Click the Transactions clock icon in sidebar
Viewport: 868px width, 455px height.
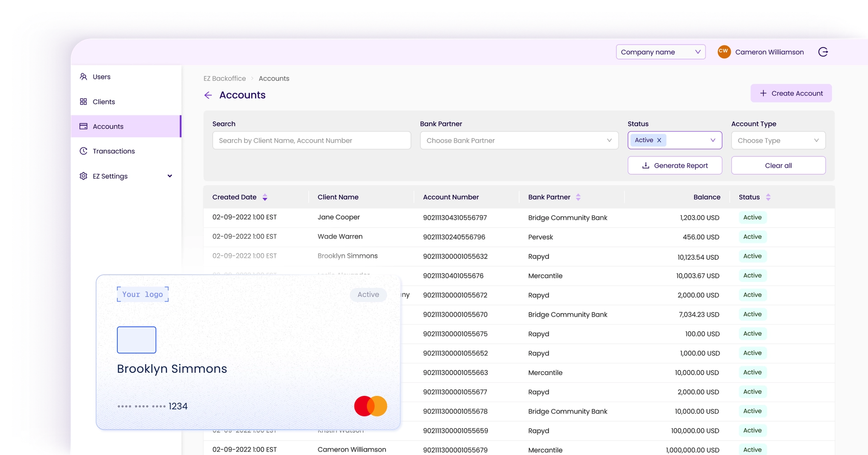[x=84, y=151]
